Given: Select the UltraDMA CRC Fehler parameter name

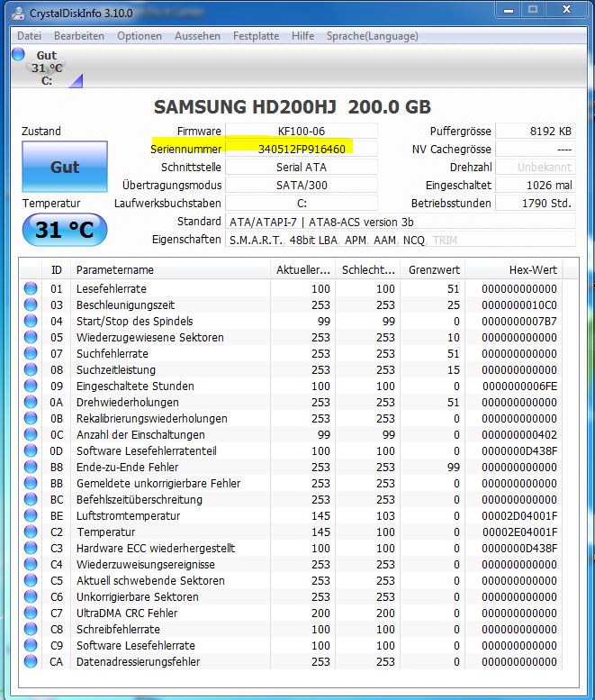Looking at the screenshot, I should coord(127,613).
